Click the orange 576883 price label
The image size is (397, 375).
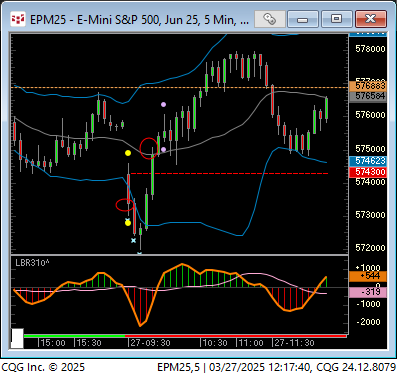[368, 85]
